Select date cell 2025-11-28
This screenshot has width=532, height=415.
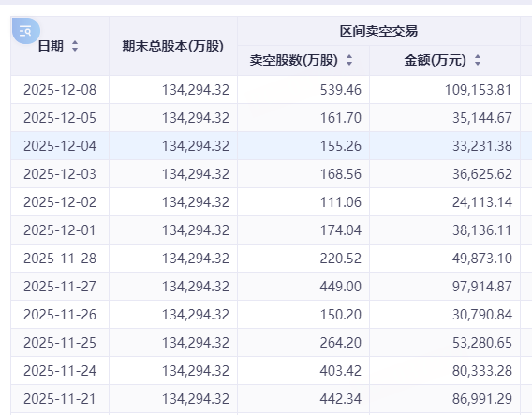click(60, 259)
